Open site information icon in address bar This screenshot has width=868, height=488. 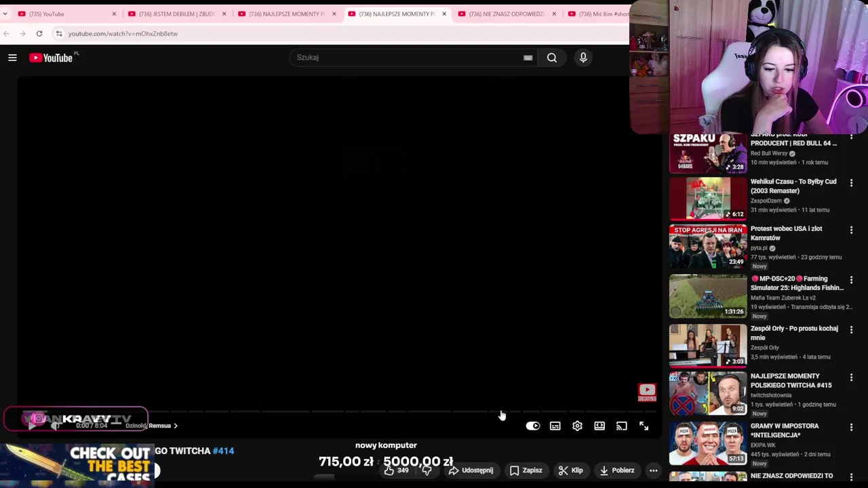tap(59, 33)
